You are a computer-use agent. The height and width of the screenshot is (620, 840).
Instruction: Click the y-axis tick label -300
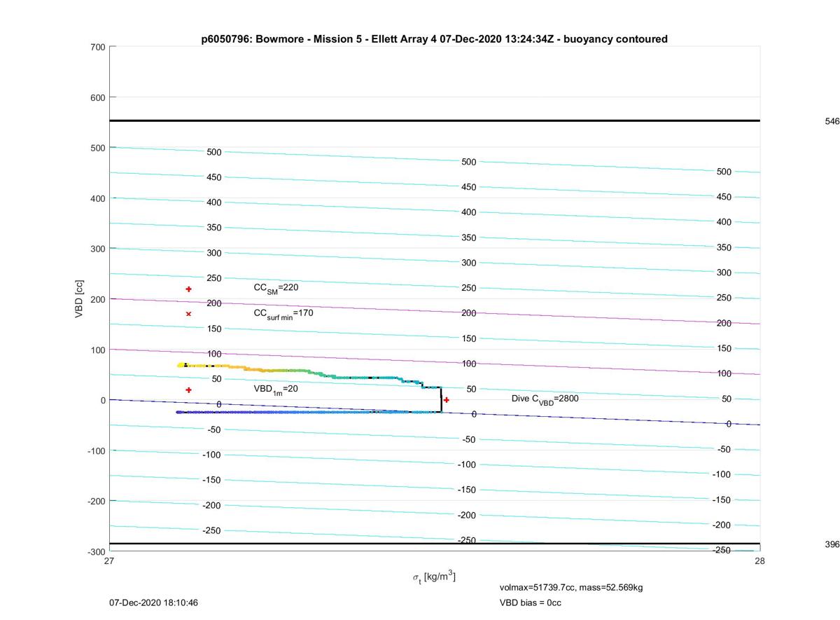coord(97,551)
